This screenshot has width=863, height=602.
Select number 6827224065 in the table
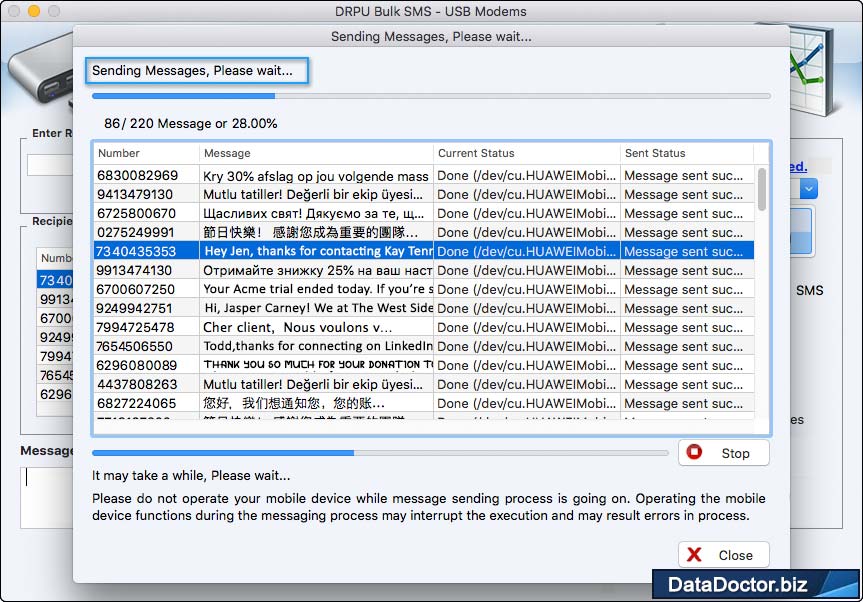click(x=136, y=403)
